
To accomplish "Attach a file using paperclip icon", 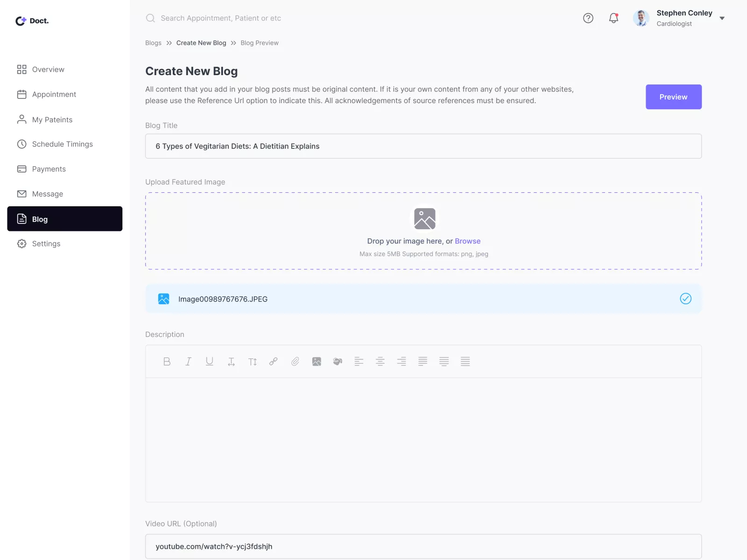I will click(295, 362).
